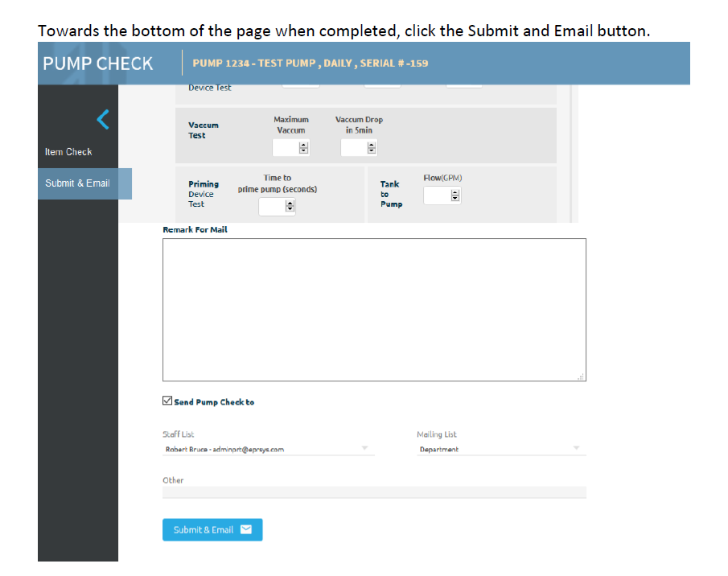Click the Vaccum Drop in 5min spinner

tap(372, 148)
